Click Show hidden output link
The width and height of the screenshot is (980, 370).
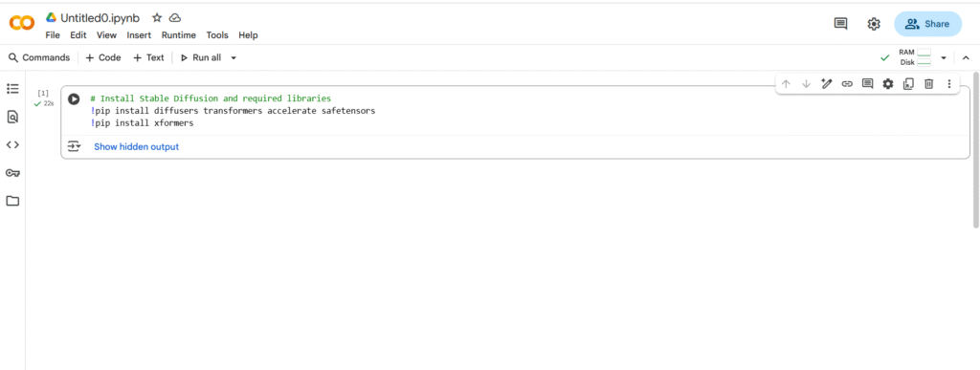(136, 146)
